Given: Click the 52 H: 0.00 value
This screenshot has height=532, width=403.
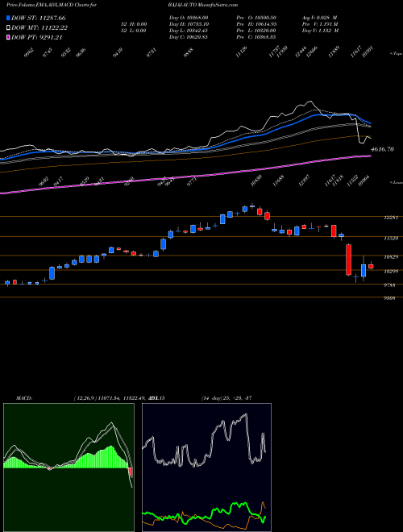Looking at the screenshot, I should 132,24.
